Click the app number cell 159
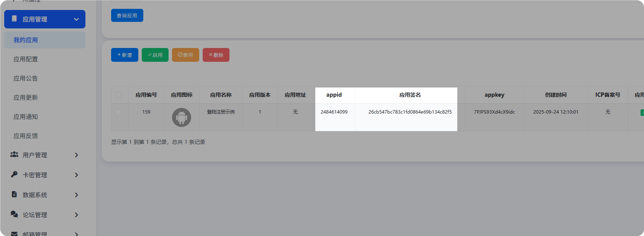The image size is (644, 236). click(146, 112)
